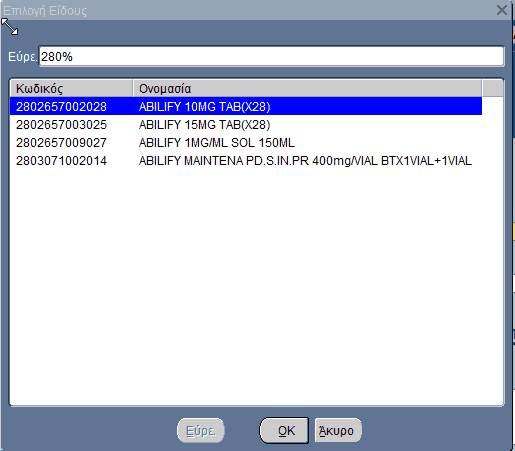Image resolution: width=515 pixels, height=451 pixels.
Task: Select ABILIFY 10MG TAB(X28) row
Action: (246, 106)
